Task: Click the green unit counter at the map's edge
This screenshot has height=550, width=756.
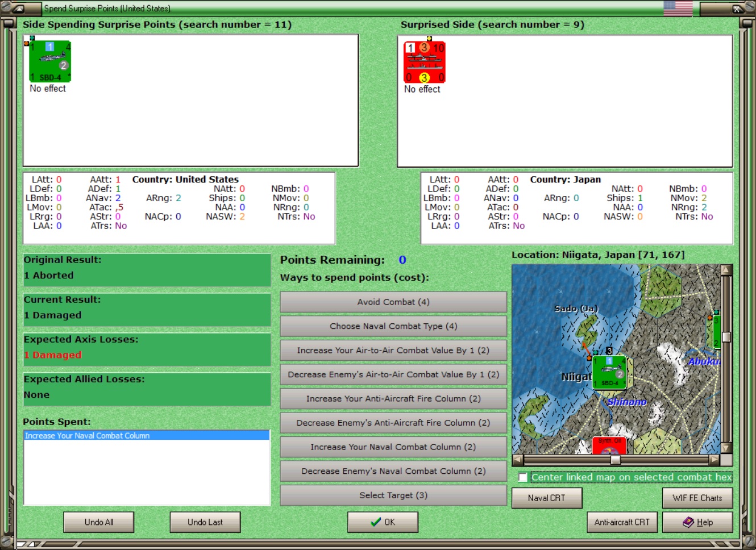Action: [x=716, y=331]
